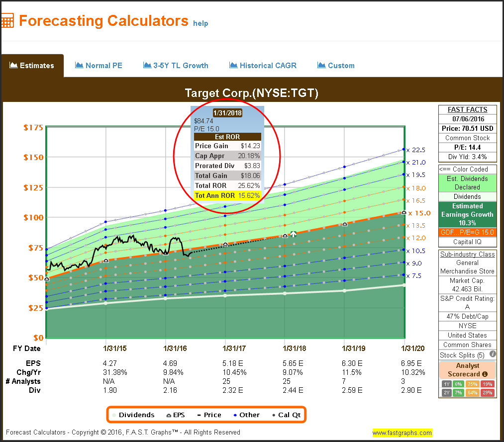This screenshot has width=504, height=442.
Task: Click the orange calculator icon beside the title
Action: [7, 21]
